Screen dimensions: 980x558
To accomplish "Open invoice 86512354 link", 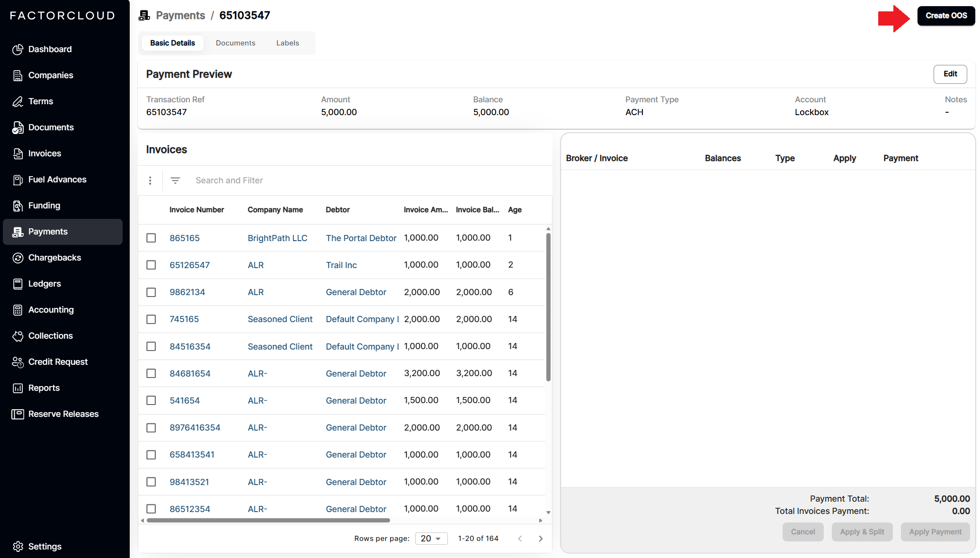I will point(190,509).
